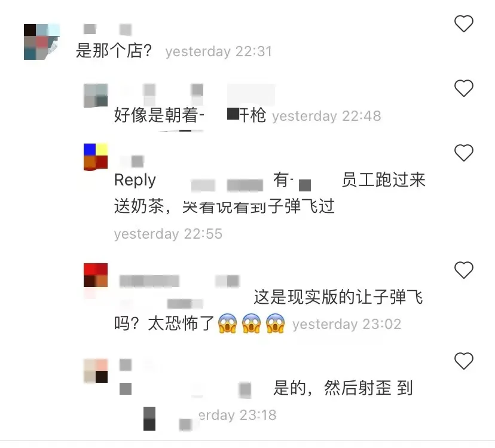Open the blurred username above "是那个店?"
Screen dimensions: 495x448
(108, 29)
